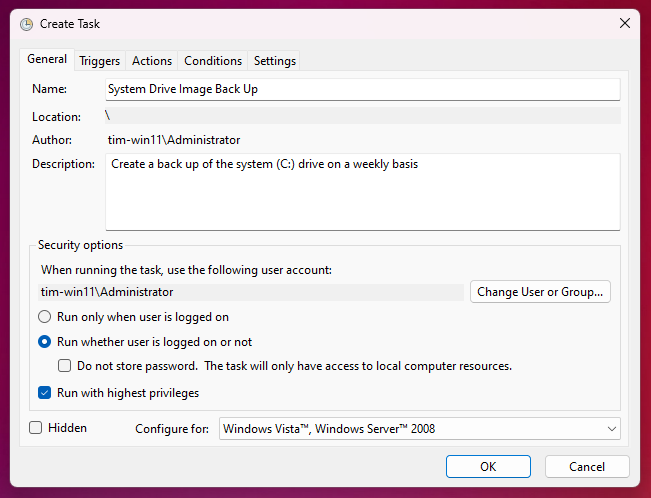Cancel the task creation
651x498 pixels.
pyautogui.click(x=587, y=467)
